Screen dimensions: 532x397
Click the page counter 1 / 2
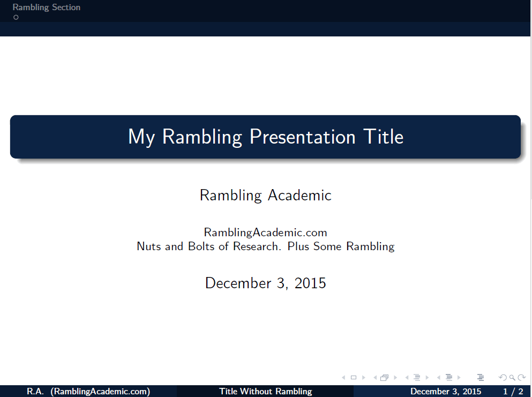pos(513,392)
